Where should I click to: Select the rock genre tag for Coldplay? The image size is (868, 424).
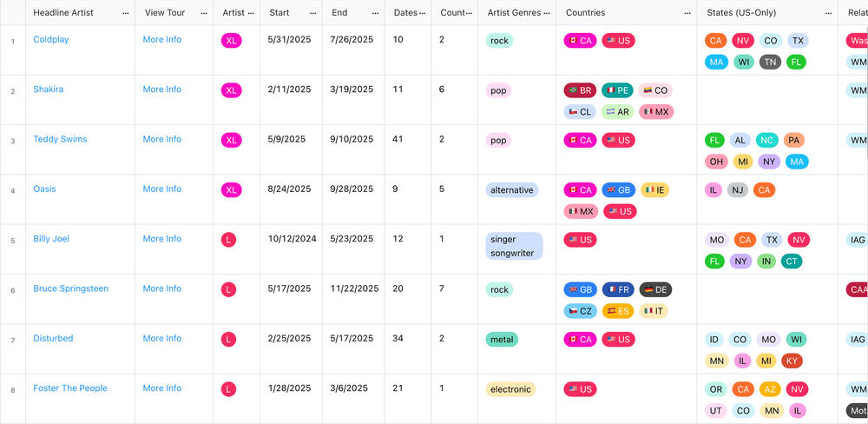point(499,41)
